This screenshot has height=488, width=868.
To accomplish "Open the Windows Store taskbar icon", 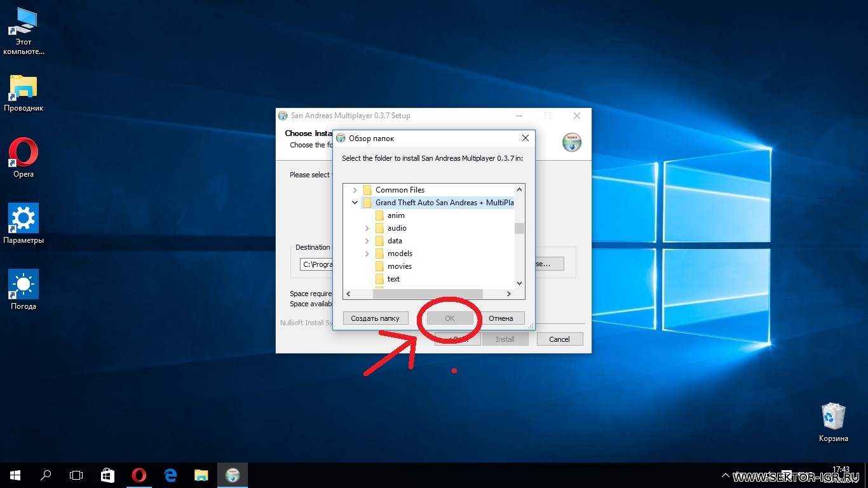I will [x=107, y=475].
